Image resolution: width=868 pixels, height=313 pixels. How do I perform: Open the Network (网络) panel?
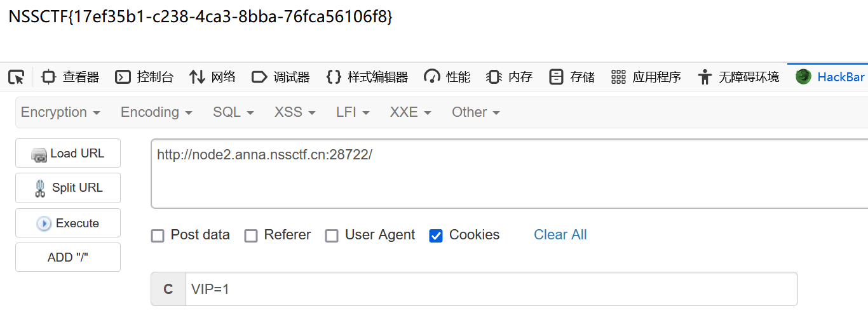click(x=212, y=77)
